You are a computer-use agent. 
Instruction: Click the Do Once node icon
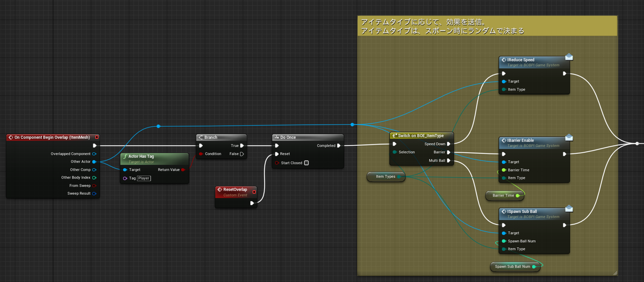tap(276, 137)
